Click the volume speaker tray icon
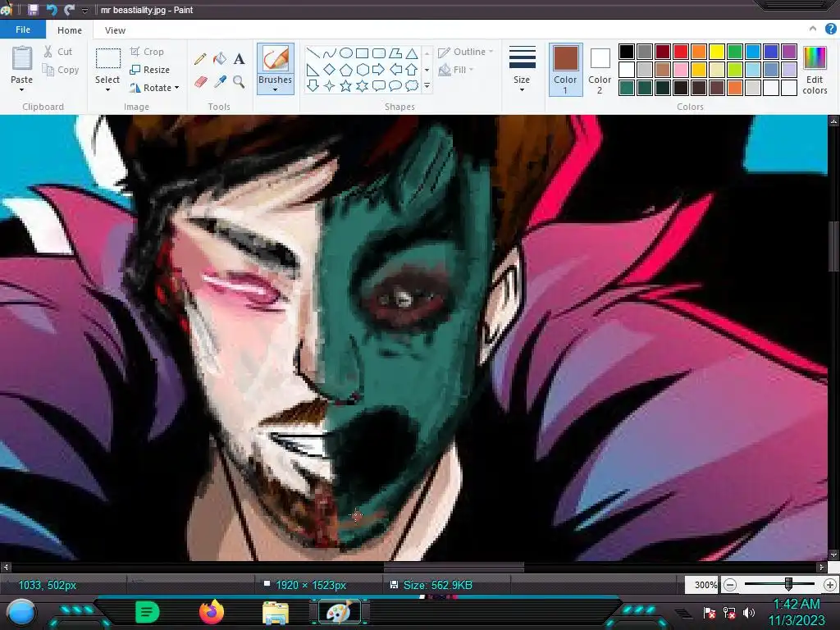Screen dimensions: 840x630 tap(749, 612)
